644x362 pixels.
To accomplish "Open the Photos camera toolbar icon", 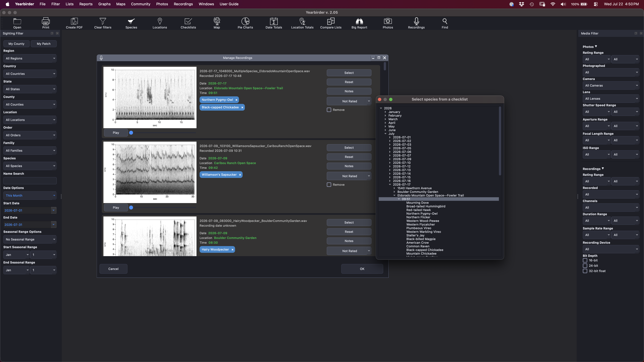I will coord(388,21).
